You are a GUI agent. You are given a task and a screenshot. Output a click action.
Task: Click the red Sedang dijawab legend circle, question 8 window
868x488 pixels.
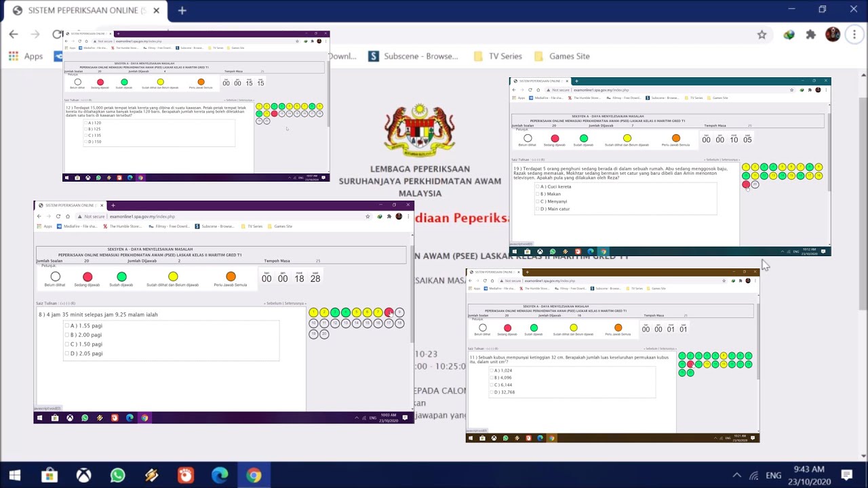click(x=87, y=277)
